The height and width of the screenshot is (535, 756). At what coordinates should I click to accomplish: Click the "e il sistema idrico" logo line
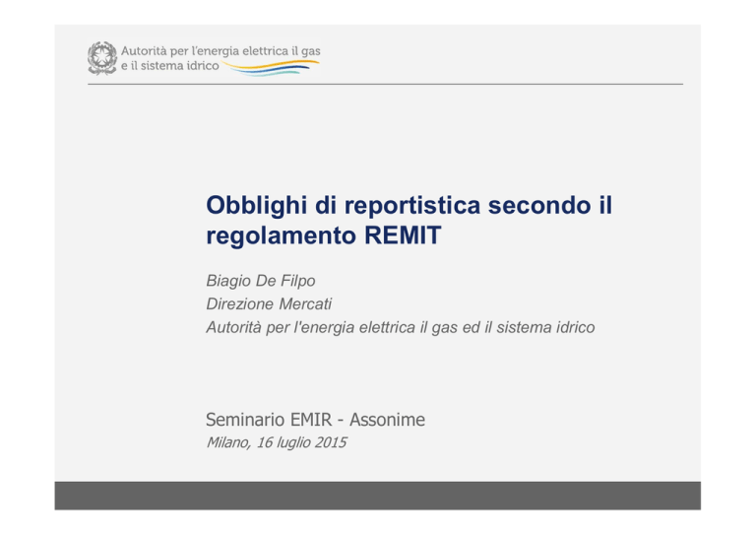[169, 66]
